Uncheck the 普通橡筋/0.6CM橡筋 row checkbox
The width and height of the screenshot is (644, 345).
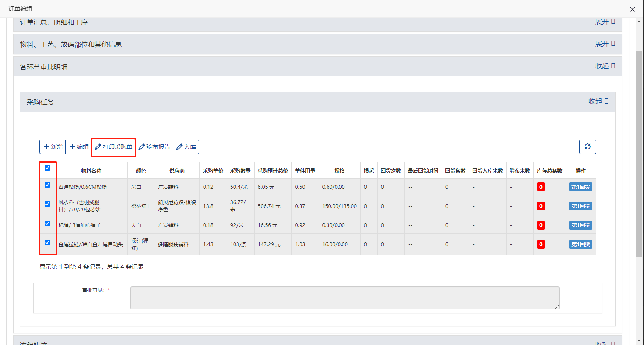click(48, 185)
